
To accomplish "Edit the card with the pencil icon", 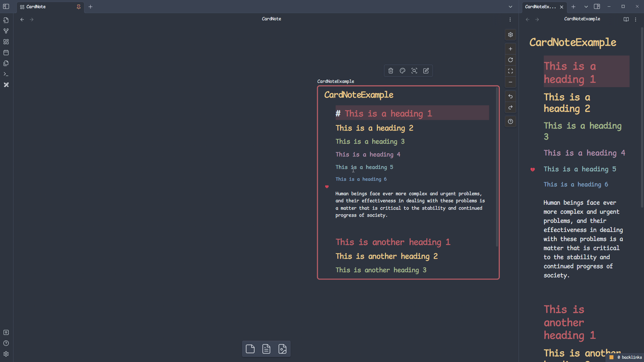I will click(x=426, y=71).
